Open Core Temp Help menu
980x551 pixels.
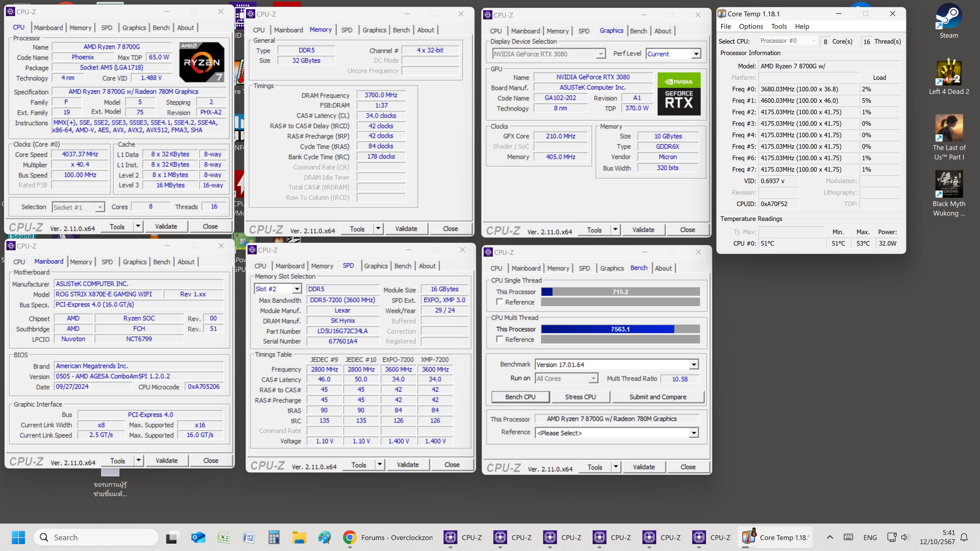coord(802,26)
